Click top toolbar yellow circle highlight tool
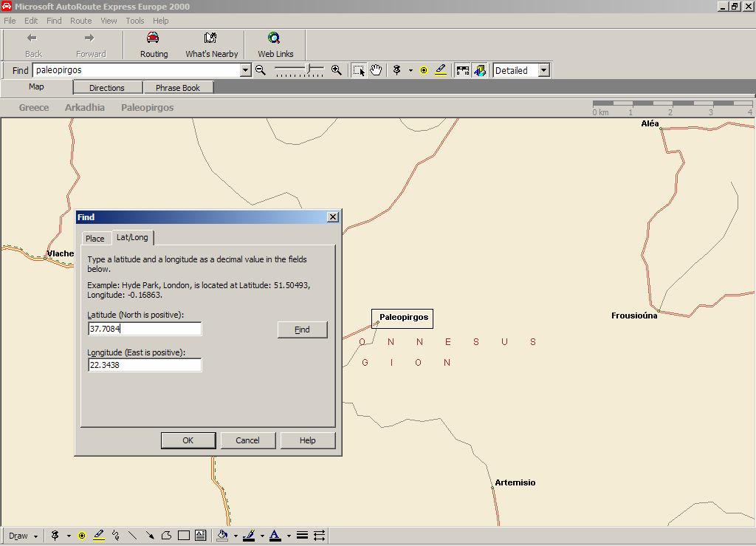The height and width of the screenshot is (546, 756). coord(424,70)
